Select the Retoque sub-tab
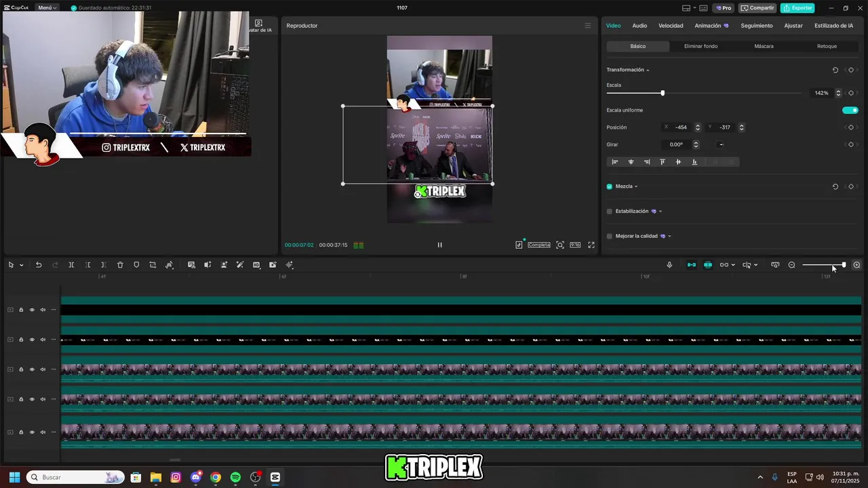 827,46
